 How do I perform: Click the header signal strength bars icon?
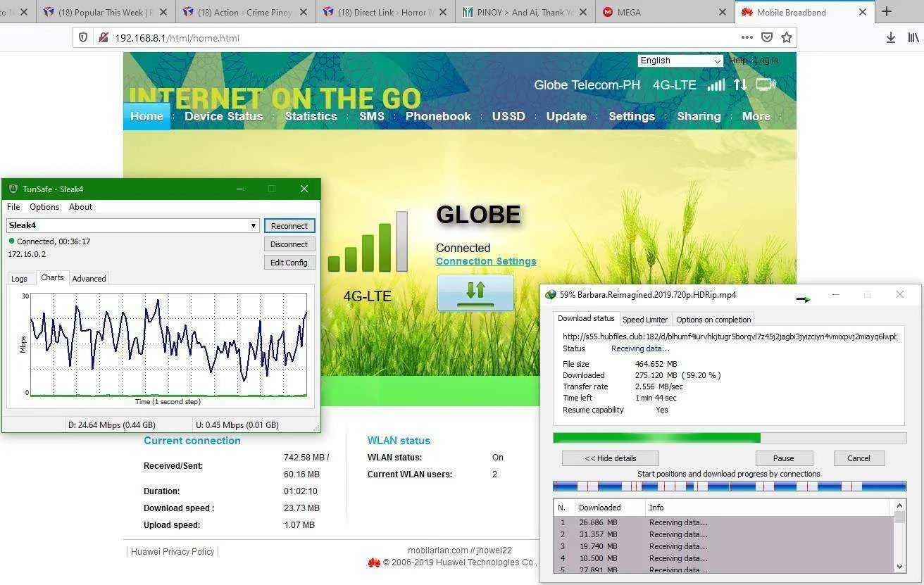tap(716, 84)
